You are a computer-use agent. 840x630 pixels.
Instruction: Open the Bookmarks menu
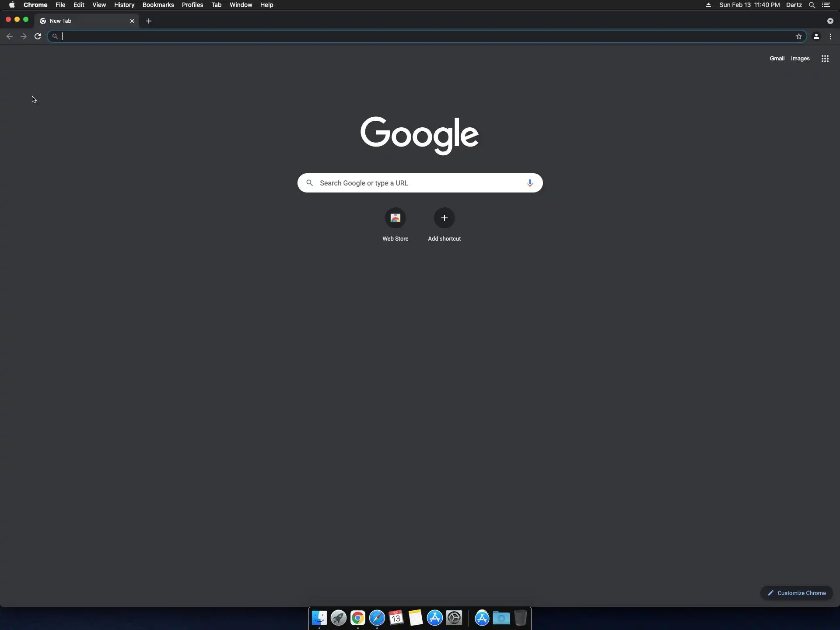[158, 5]
